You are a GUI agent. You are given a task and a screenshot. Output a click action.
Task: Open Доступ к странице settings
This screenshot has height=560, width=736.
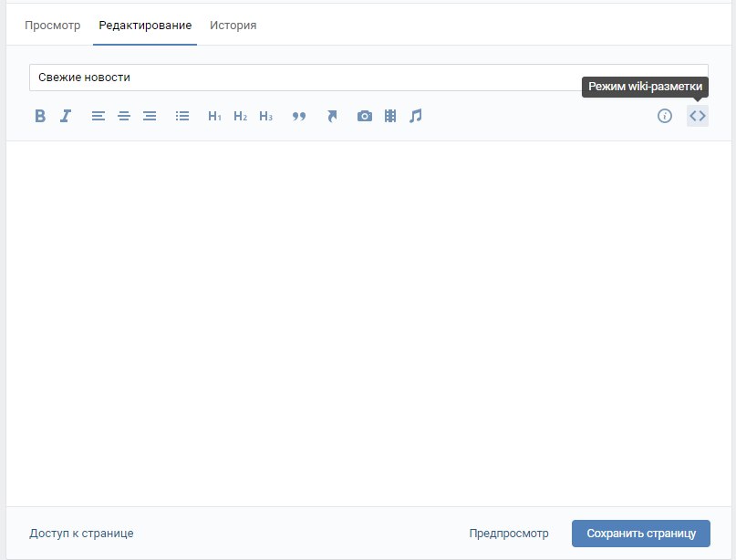(81, 534)
